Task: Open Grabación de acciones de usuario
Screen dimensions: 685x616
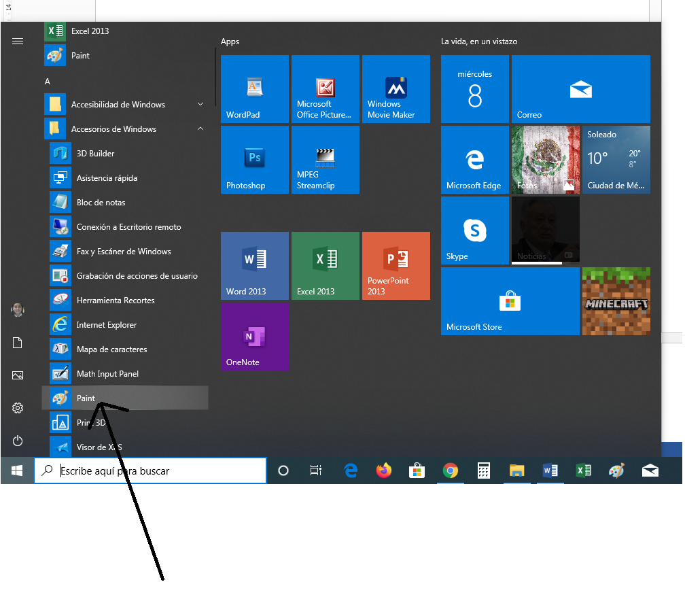Action: click(x=125, y=276)
